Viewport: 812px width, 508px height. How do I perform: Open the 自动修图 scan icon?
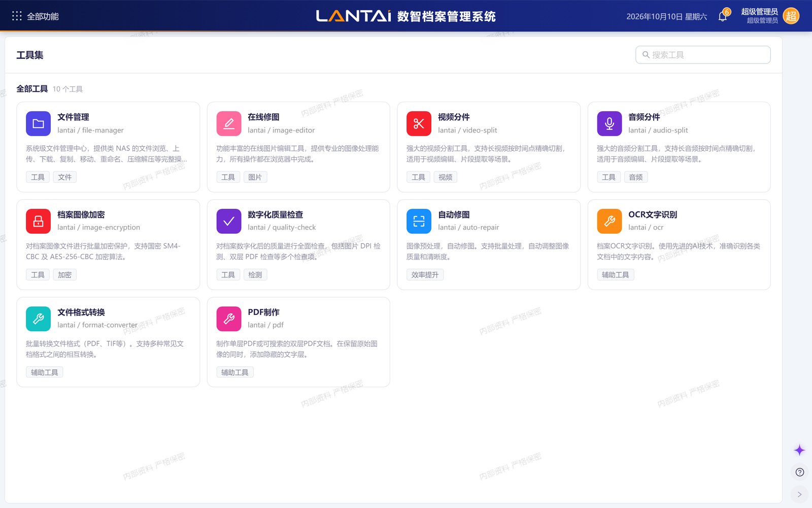(x=419, y=221)
